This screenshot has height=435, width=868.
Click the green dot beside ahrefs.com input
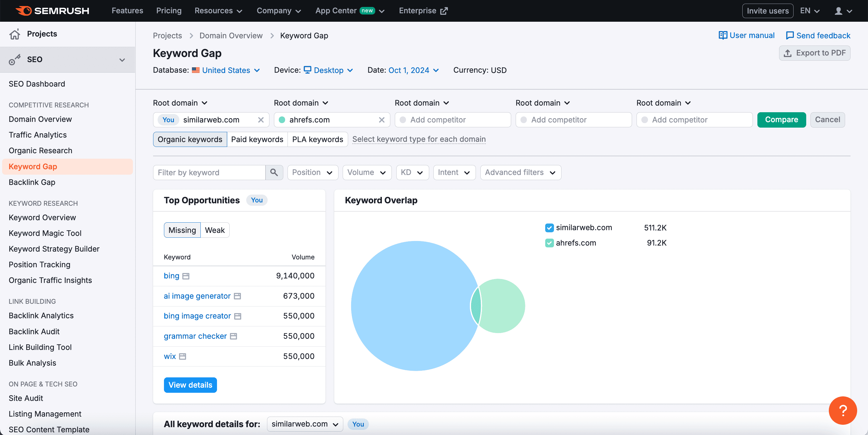click(282, 120)
